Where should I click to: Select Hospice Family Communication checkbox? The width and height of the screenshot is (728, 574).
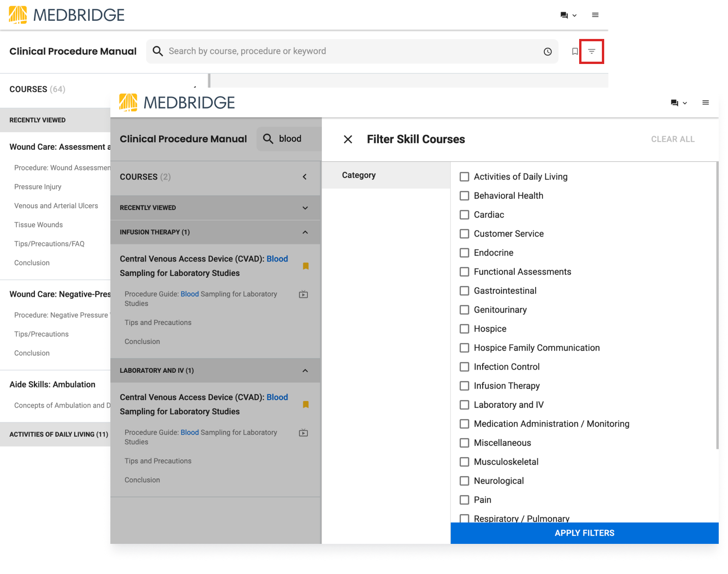click(464, 348)
